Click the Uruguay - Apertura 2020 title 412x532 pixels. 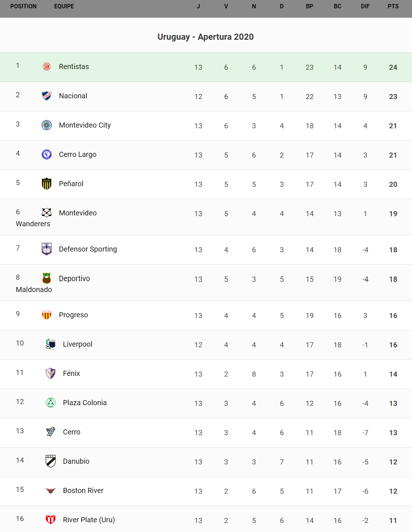(205, 37)
